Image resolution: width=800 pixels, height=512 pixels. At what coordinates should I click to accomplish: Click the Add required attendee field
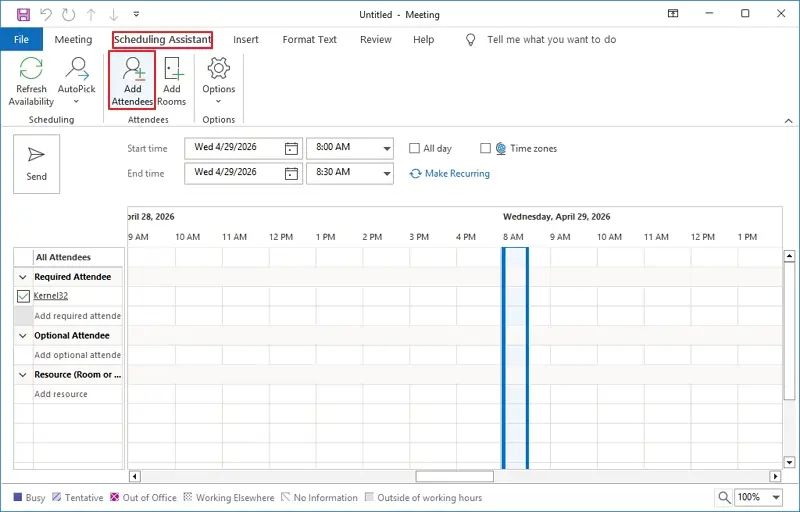[x=78, y=316]
